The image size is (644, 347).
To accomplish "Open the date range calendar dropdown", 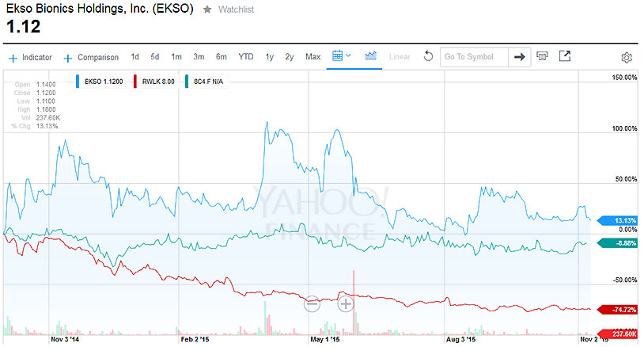I will (342, 57).
